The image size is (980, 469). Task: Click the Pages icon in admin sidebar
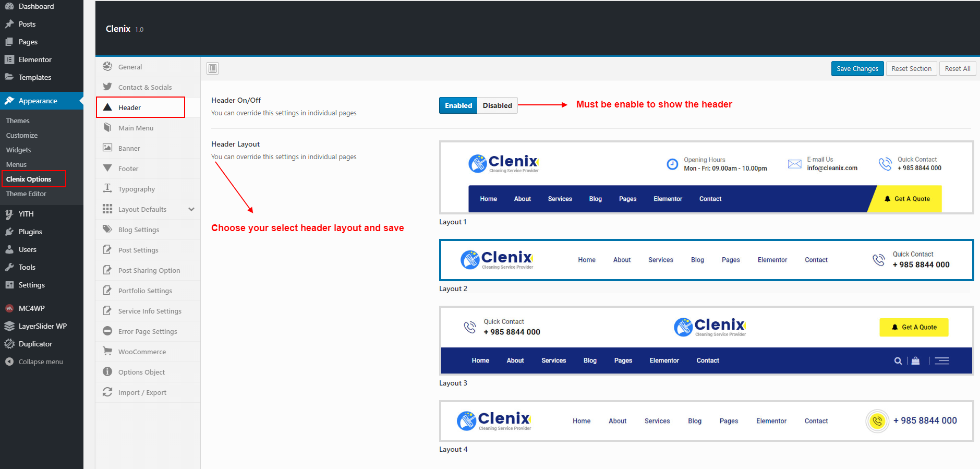(9, 42)
